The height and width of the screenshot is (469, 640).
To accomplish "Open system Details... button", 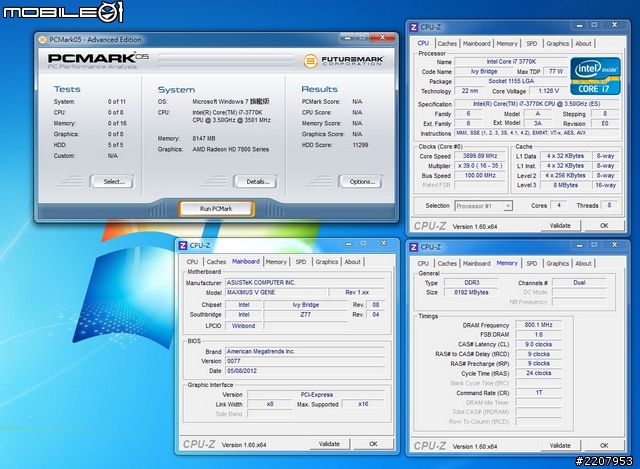I will (258, 182).
